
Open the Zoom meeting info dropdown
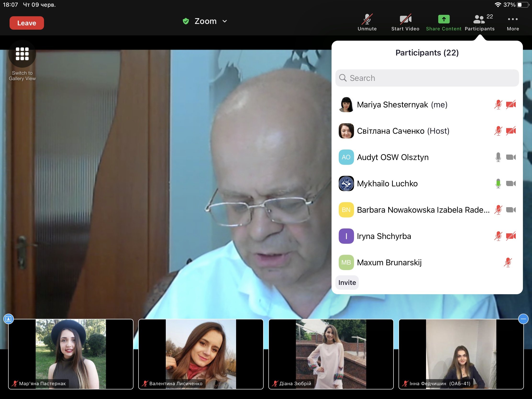pos(211,21)
